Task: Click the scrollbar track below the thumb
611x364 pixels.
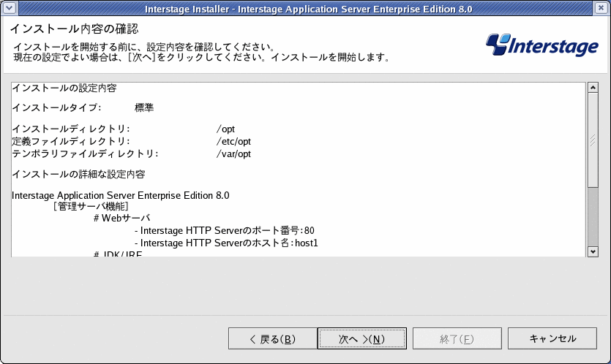Action: click(x=593, y=216)
